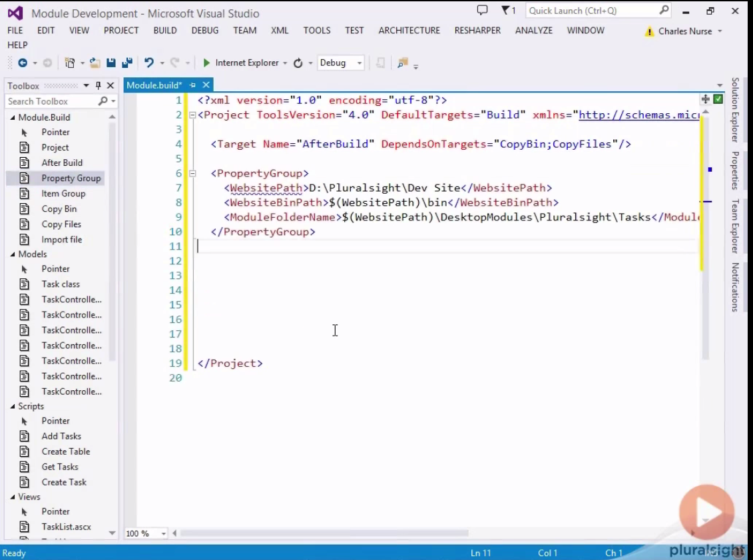Open the Team Explorer side tab
The width and height of the screenshot is (753, 560).
tap(735, 226)
